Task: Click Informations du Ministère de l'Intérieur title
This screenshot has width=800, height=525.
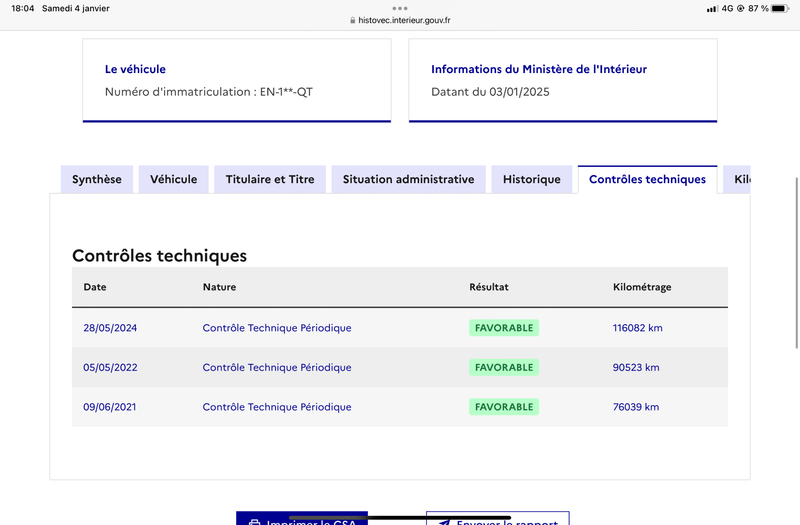Action: (x=539, y=69)
